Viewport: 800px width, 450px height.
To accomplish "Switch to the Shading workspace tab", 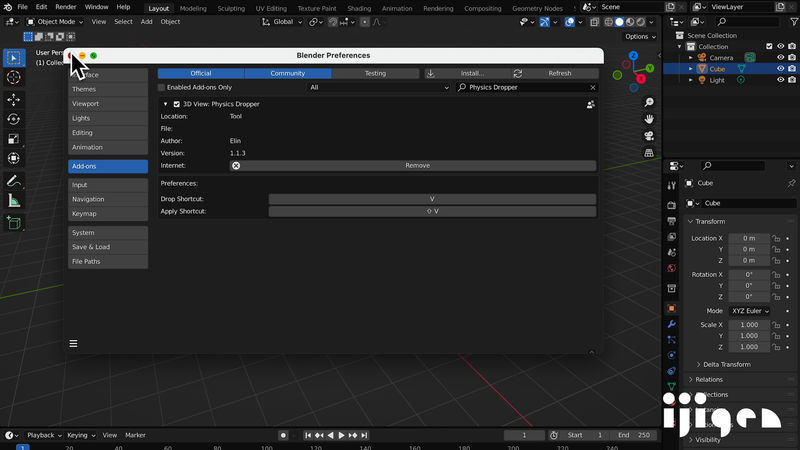I will click(x=359, y=8).
